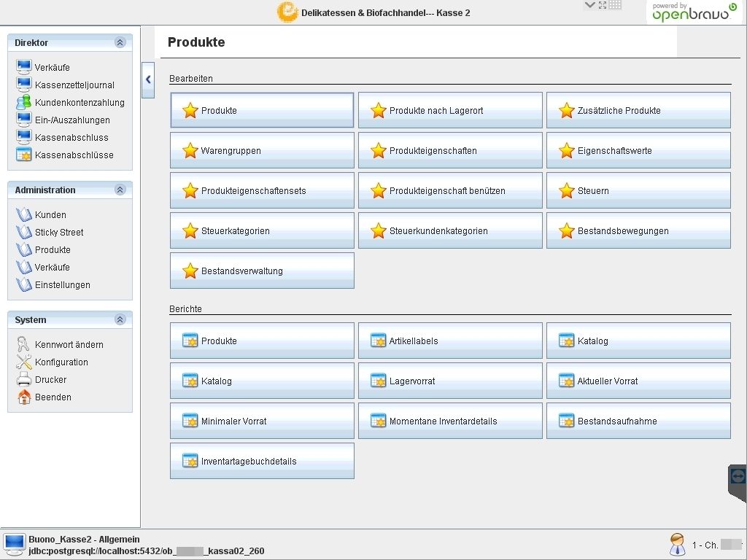Click the Konfiguration tools icon
This screenshot has height=560, width=747.
[x=24, y=362]
